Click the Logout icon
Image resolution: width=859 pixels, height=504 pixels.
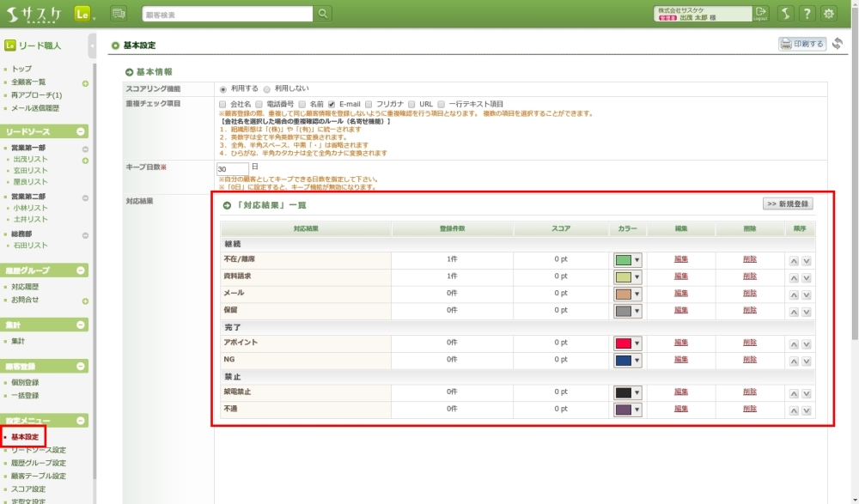pyautogui.click(x=761, y=14)
